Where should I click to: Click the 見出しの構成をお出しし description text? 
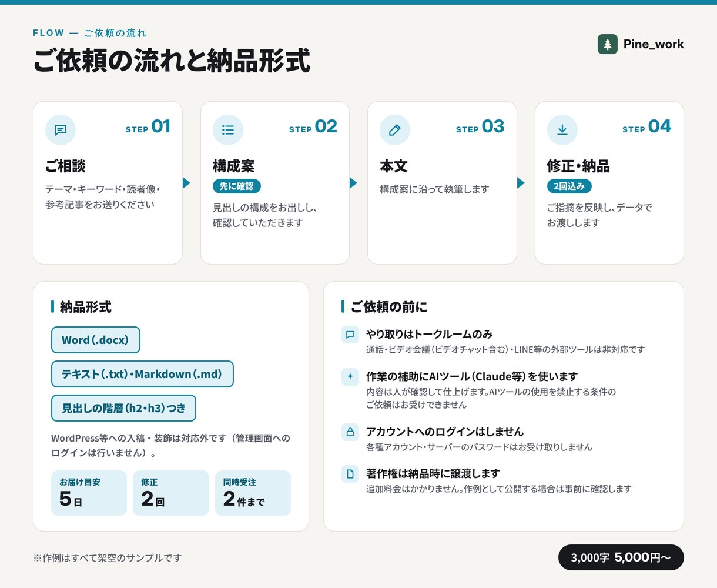(265, 215)
